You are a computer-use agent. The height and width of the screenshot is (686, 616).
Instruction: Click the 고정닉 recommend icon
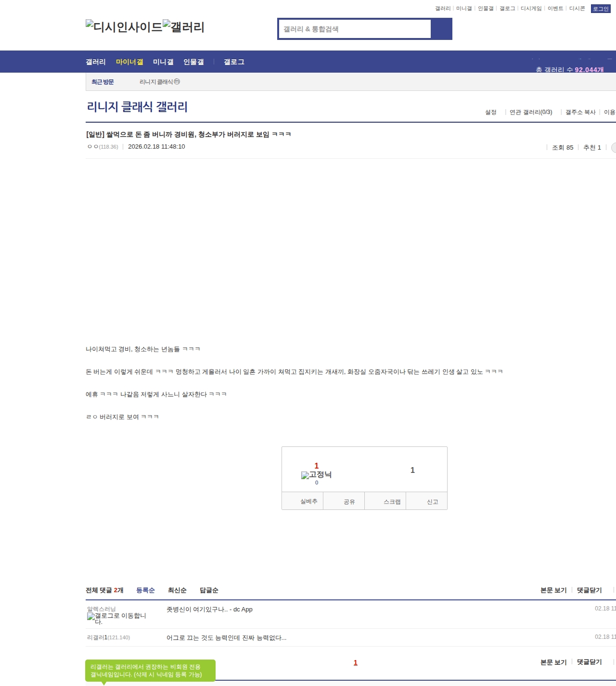[316, 475]
